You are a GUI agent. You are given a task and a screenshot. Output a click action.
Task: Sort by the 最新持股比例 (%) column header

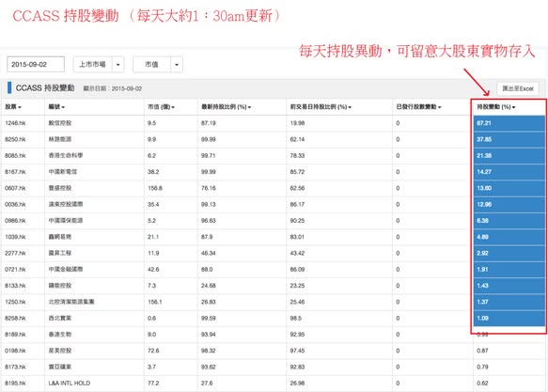click(227, 107)
